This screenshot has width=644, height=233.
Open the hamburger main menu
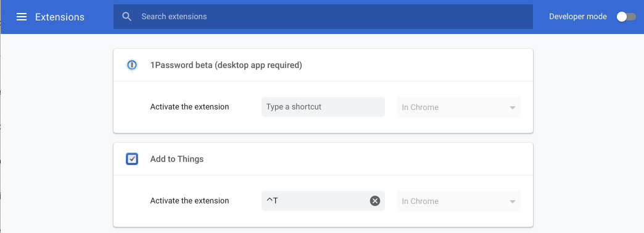tap(22, 17)
